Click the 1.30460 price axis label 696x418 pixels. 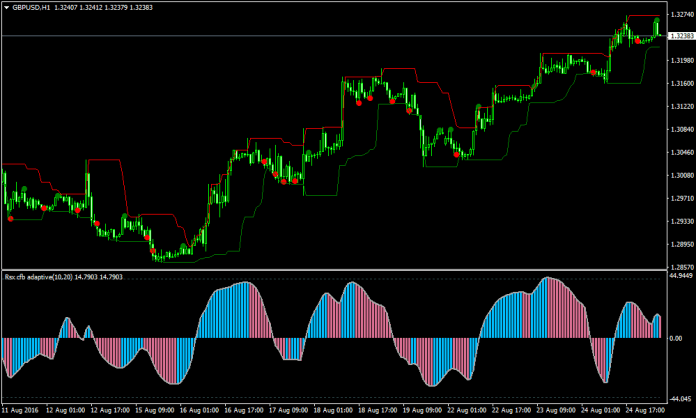[x=681, y=153]
